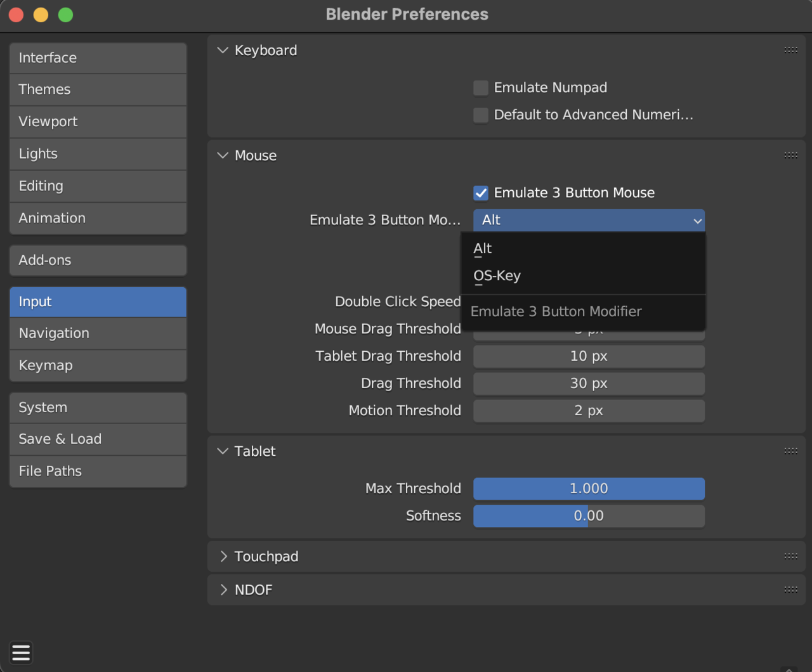The width and height of the screenshot is (812, 672).
Task: Open the hamburger preferences menu
Action: pyautogui.click(x=21, y=652)
